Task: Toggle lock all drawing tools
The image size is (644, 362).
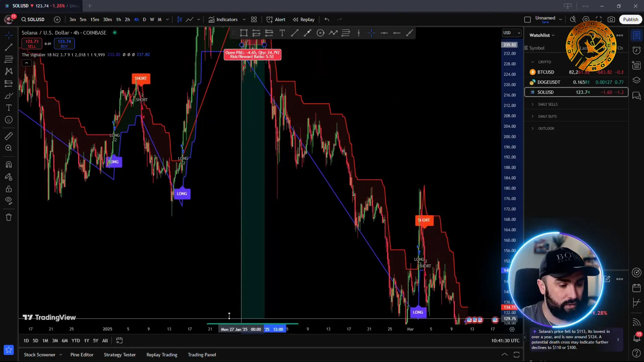Action: [x=9, y=189]
